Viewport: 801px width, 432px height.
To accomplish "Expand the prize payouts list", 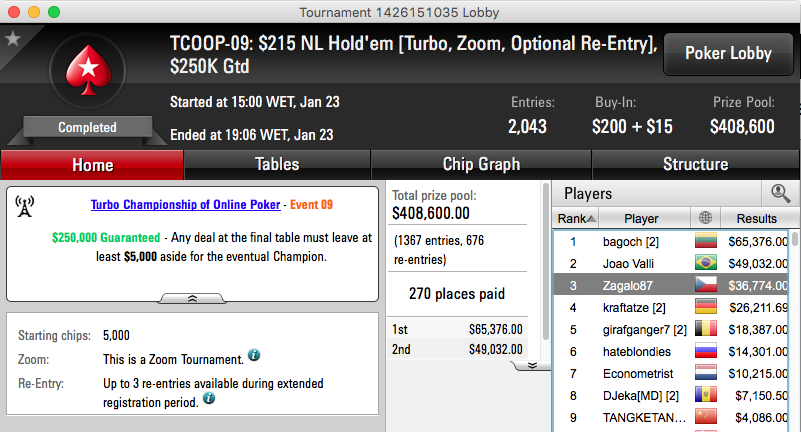I will (x=531, y=366).
